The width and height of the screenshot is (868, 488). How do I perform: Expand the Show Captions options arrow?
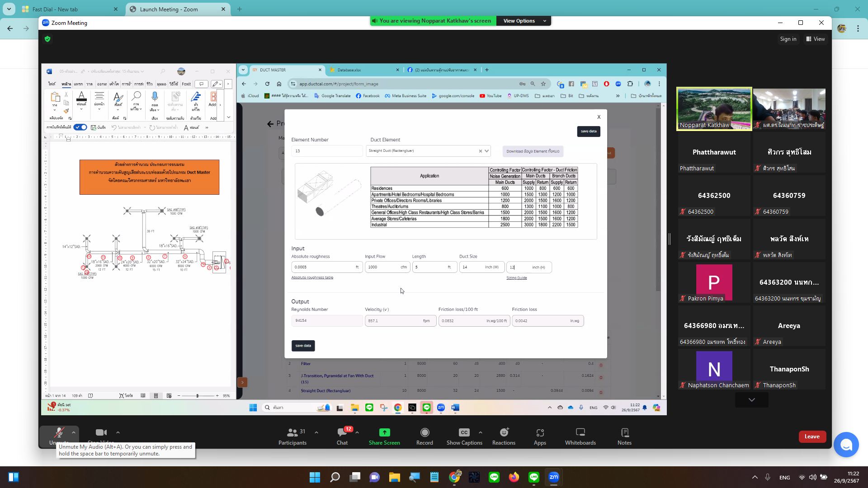(480, 432)
